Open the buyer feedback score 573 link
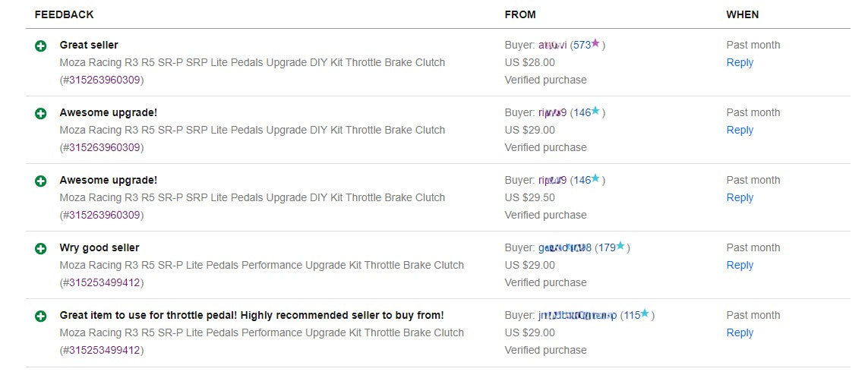Screen dimensions: 868x378 click(x=582, y=45)
